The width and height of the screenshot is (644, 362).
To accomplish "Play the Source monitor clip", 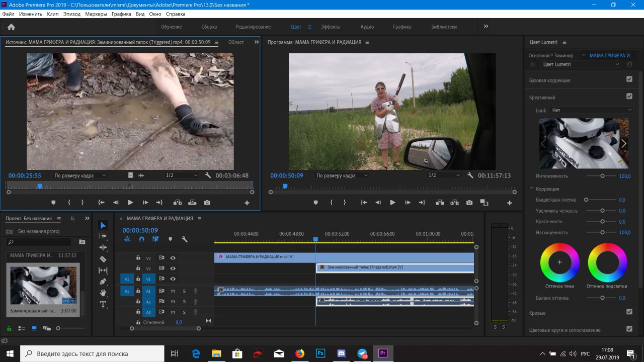I will point(130,203).
